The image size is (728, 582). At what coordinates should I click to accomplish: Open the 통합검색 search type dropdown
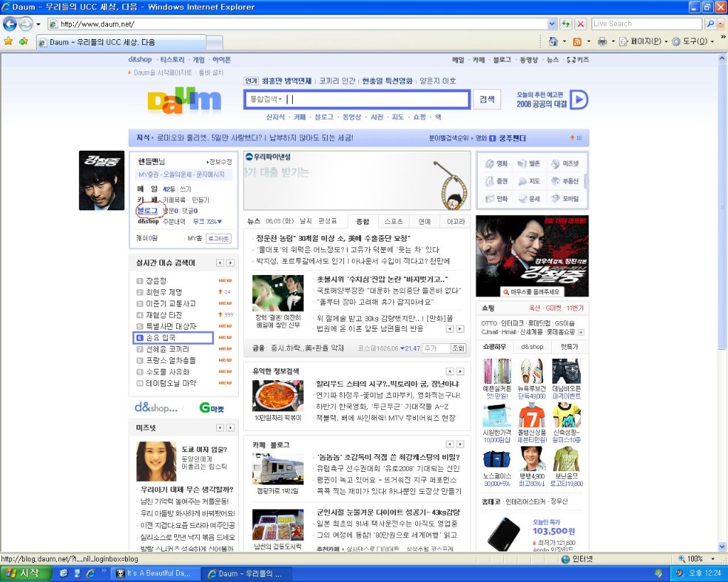pyautogui.click(x=266, y=99)
